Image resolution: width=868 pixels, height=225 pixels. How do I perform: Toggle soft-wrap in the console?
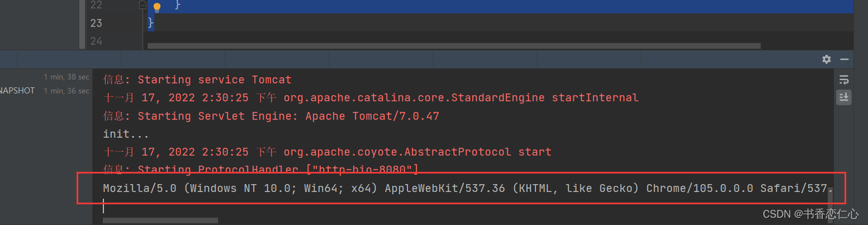pos(843,79)
